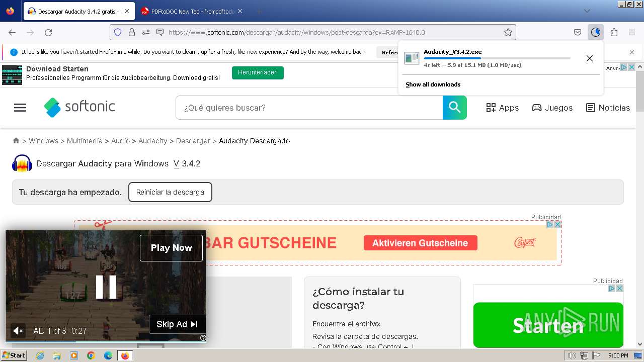Close the Gutscheine banner ad
This screenshot has width=644, height=362.
pyautogui.click(x=557, y=225)
